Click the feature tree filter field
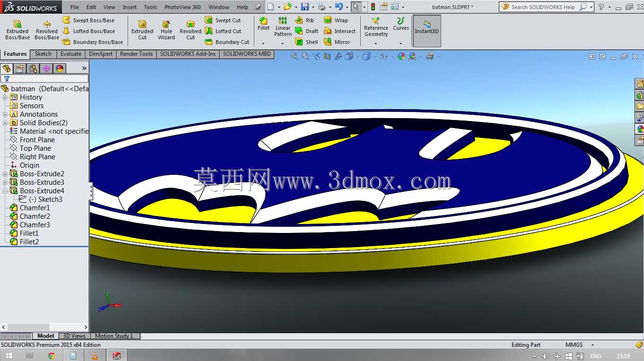Viewport: 644px width, 361px height. coord(44,78)
